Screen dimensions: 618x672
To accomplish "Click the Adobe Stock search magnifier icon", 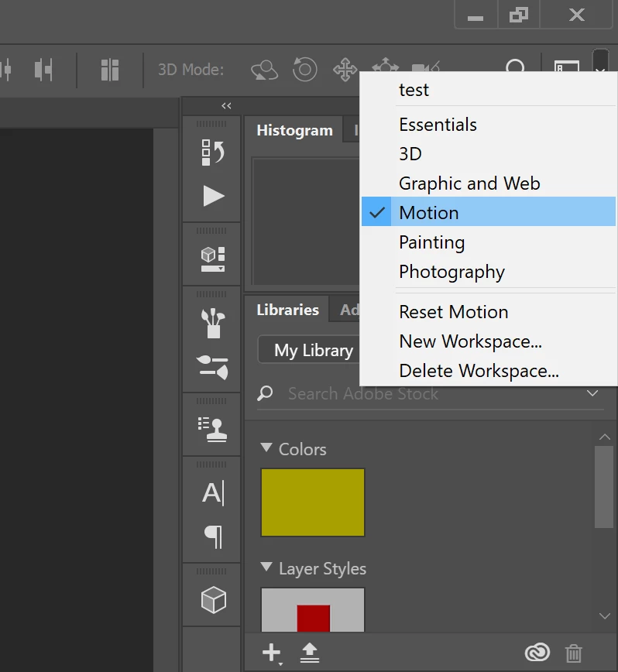I will 265,393.
